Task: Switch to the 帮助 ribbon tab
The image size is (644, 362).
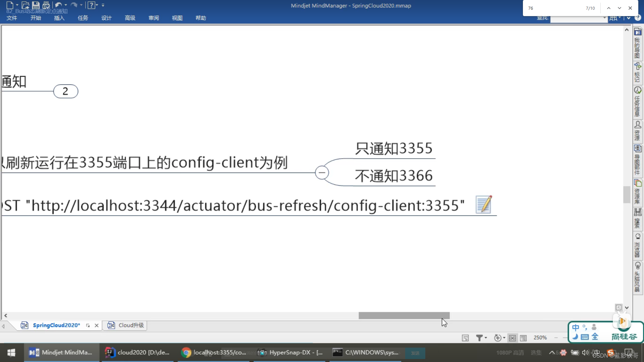Action: (201, 18)
